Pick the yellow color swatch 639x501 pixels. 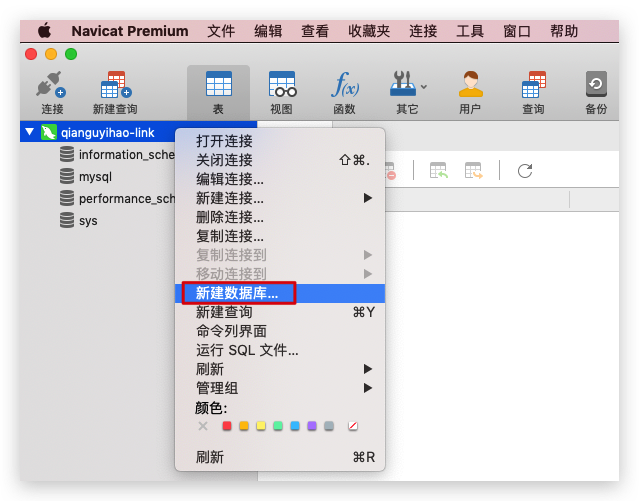(261, 426)
